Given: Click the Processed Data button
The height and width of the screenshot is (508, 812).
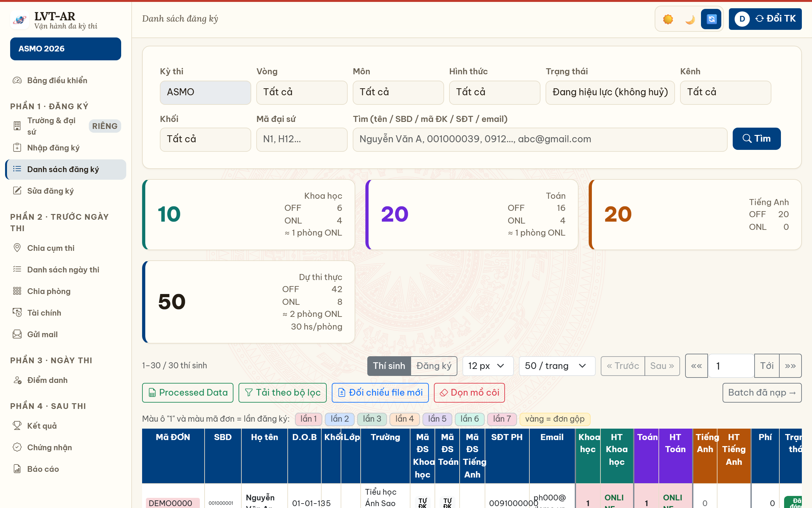Looking at the screenshot, I should 187,392.
